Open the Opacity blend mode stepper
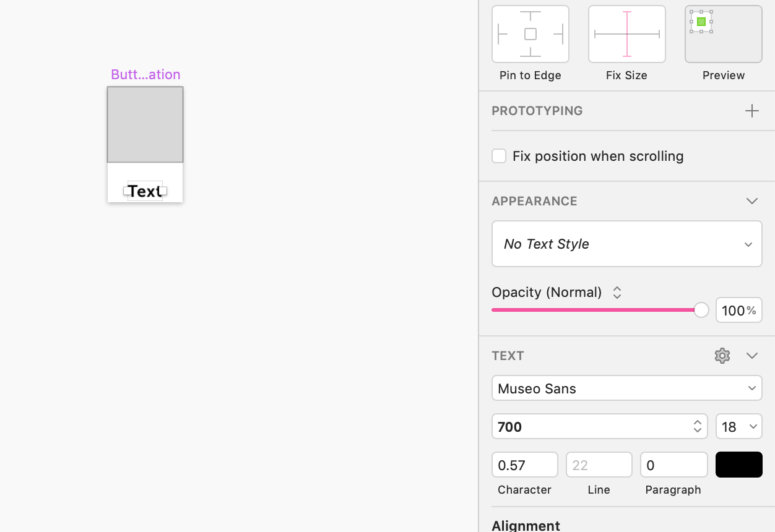This screenshot has width=775, height=532. click(617, 292)
